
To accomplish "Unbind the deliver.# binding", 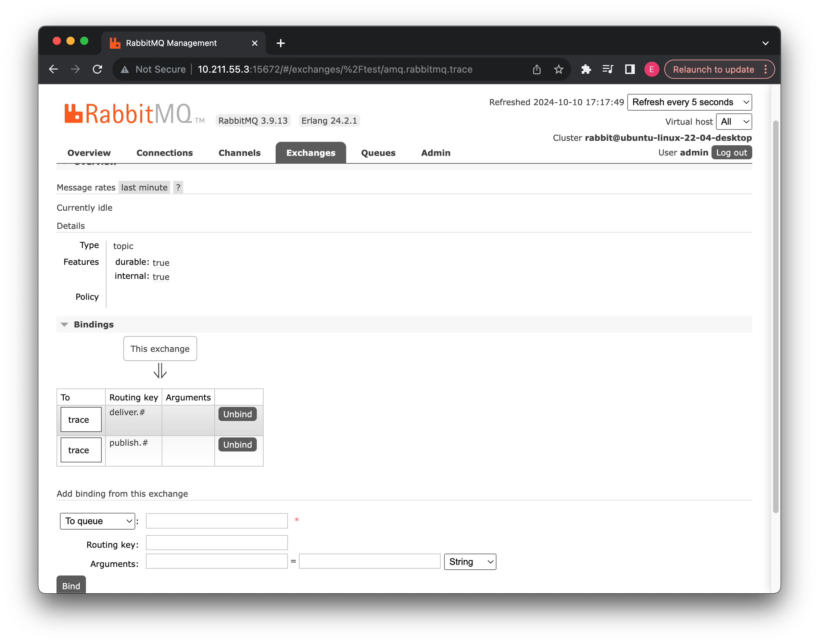I will click(237, 414).
